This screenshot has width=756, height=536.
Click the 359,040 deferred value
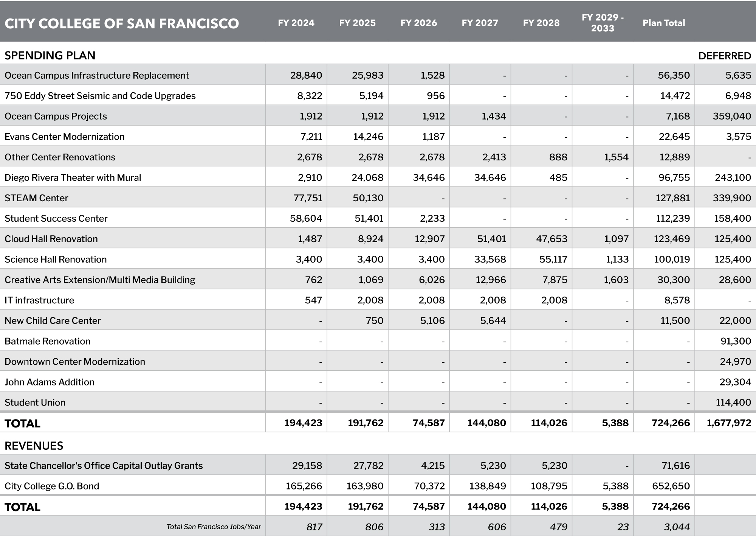732,116
